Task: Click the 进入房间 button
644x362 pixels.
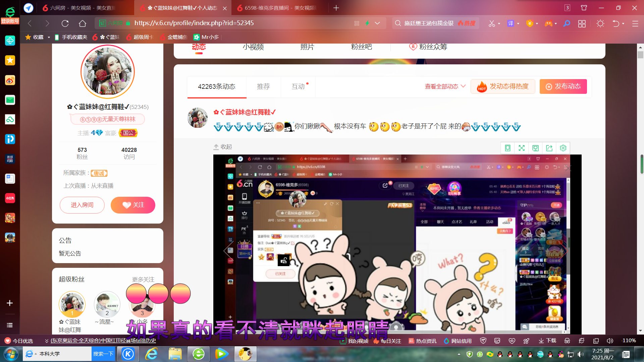Action: point(82,205)
